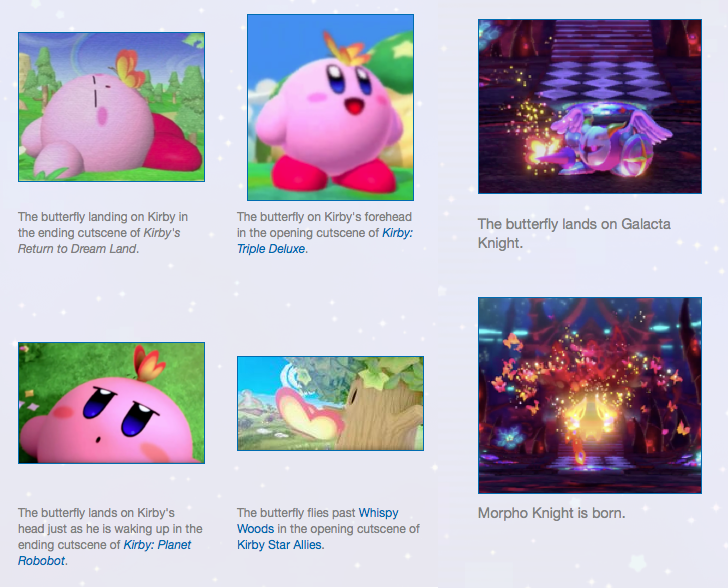
Task: Click the glowing butterfly beside Galacta Knight
Action: point(542,151)
